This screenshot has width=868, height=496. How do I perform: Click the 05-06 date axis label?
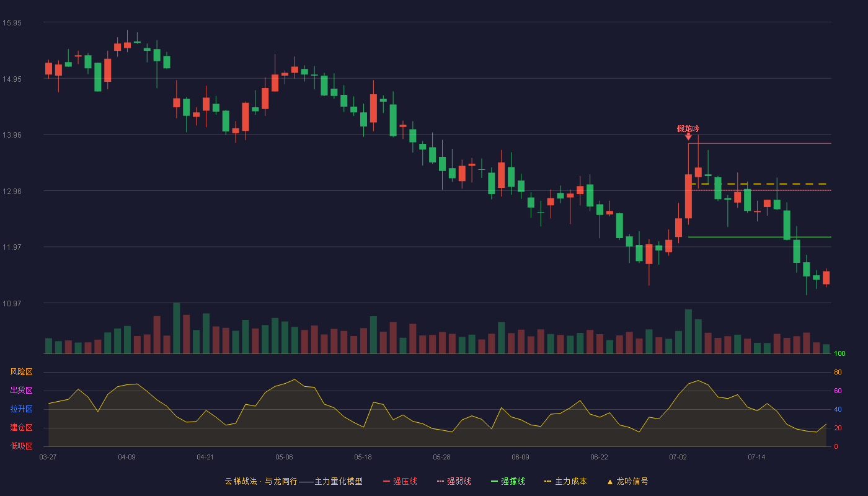click(x=284, y=457)
